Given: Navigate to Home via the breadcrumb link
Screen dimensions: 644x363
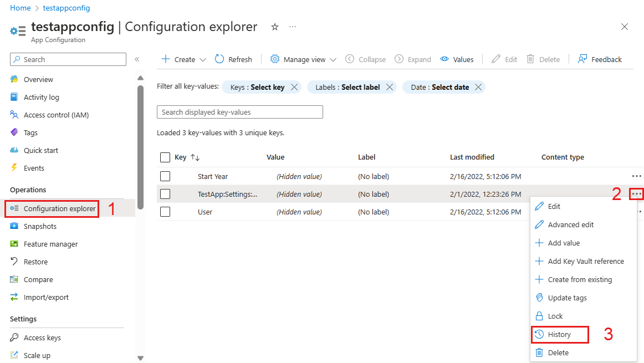Looking at the screenshot, I should [x=20, y=8].
